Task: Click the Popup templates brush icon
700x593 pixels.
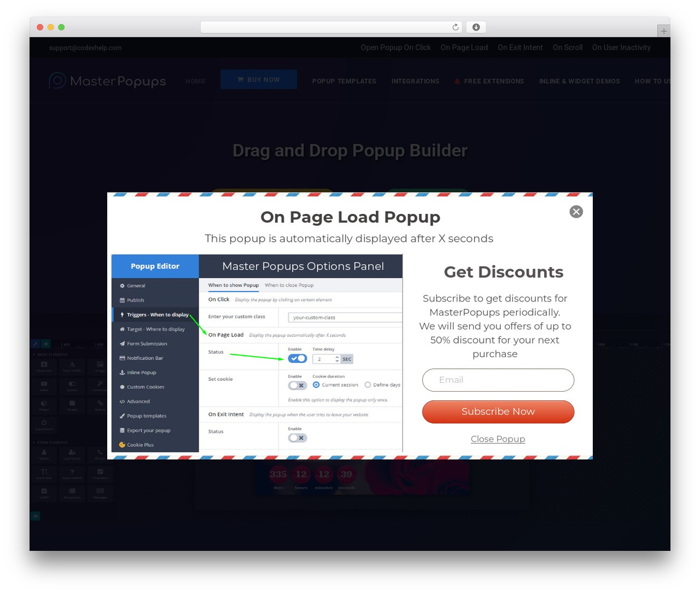Action: (122, 416)
